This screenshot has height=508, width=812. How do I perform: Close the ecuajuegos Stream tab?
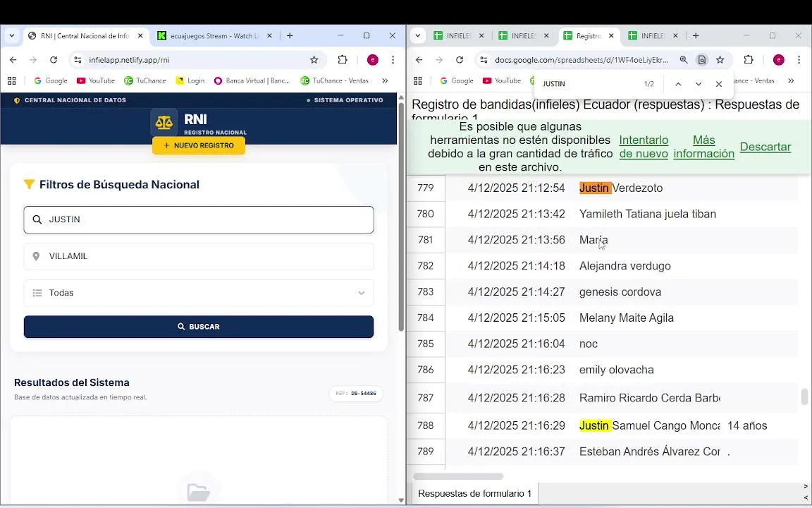click(x=269, y=36)
